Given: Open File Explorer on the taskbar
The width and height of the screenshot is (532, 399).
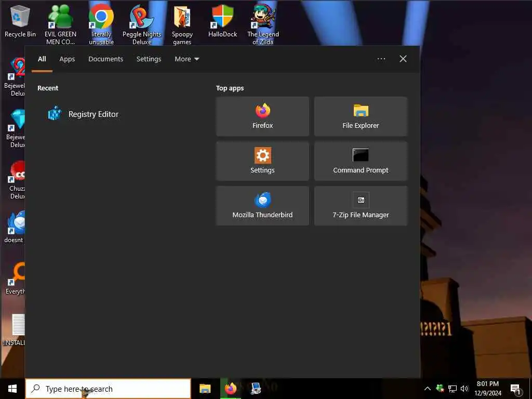Looking at the screenshot, I should 205,389.
